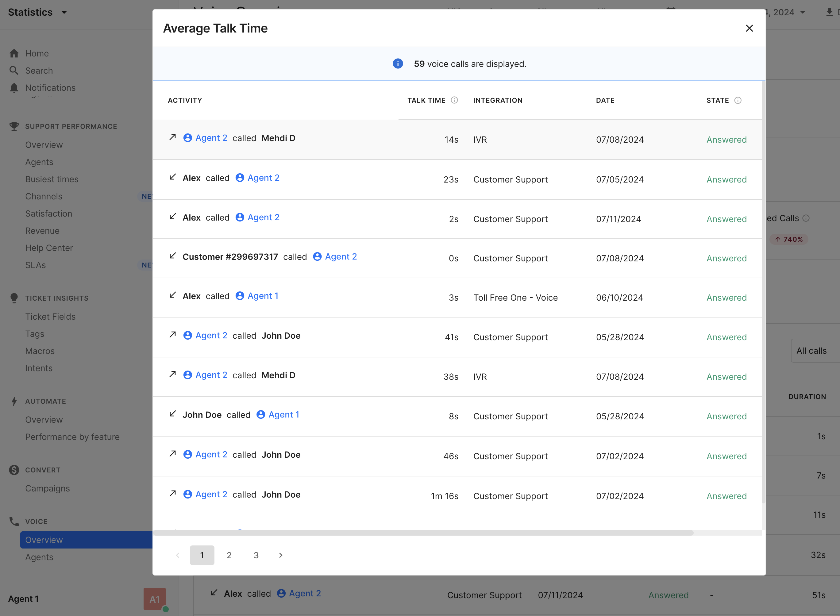
Task: Toggle visibility of SLAs section
Action: coord(36,265)
